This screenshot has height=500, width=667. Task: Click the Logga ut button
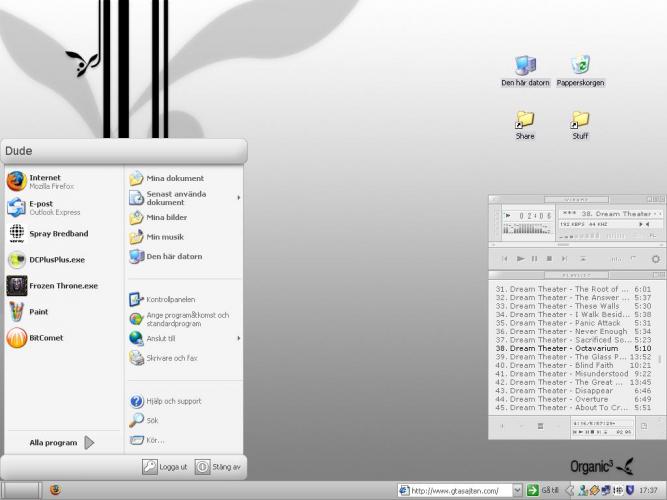(x=164, y=466)
